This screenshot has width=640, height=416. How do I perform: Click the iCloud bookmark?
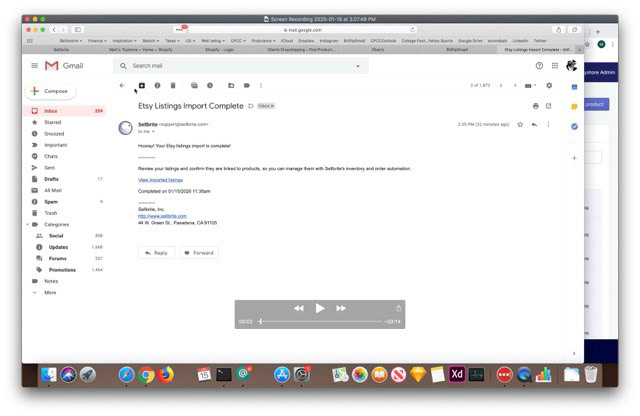tap(287, 41)
